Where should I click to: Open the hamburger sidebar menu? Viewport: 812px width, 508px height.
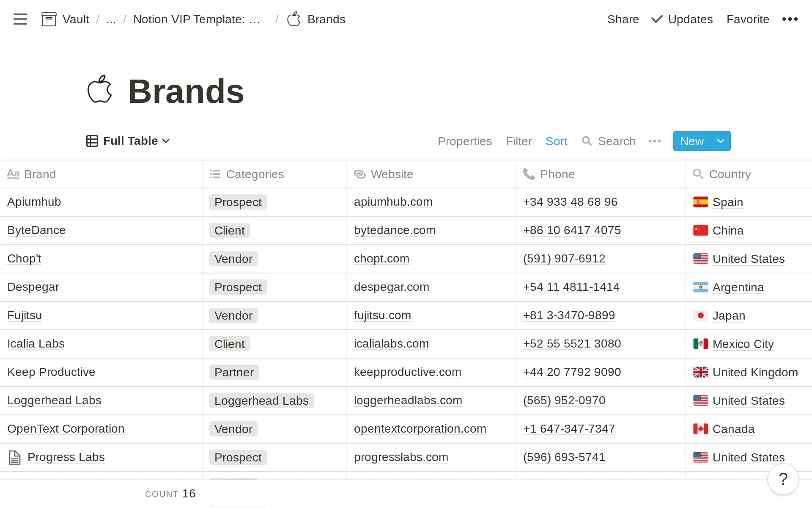coord(20,19)
